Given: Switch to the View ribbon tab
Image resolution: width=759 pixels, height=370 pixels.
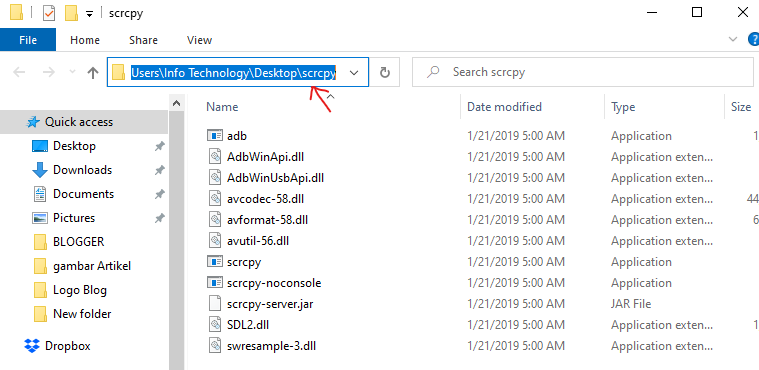Looking at the screenshot, I should click(199, 40).
